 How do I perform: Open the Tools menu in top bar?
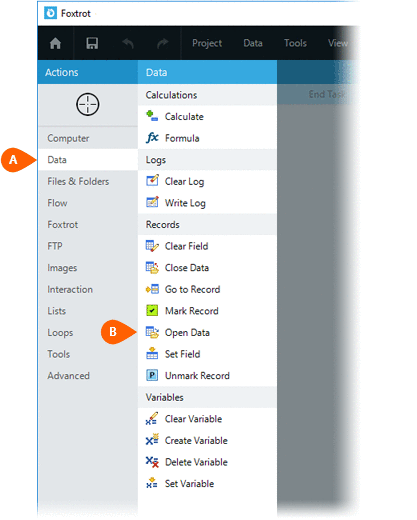(x=295, y=43)
